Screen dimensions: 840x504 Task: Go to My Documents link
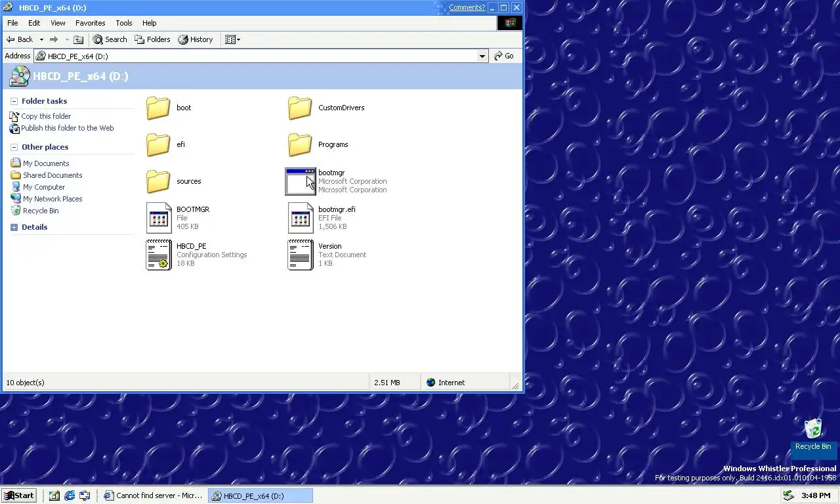point(46,163)
